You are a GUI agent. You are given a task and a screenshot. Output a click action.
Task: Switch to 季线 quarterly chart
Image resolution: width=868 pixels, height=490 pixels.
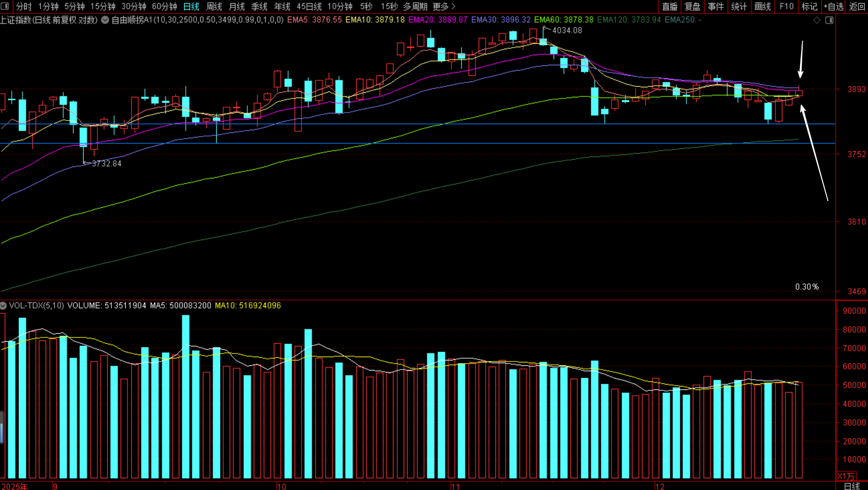[x=259, y=6]
